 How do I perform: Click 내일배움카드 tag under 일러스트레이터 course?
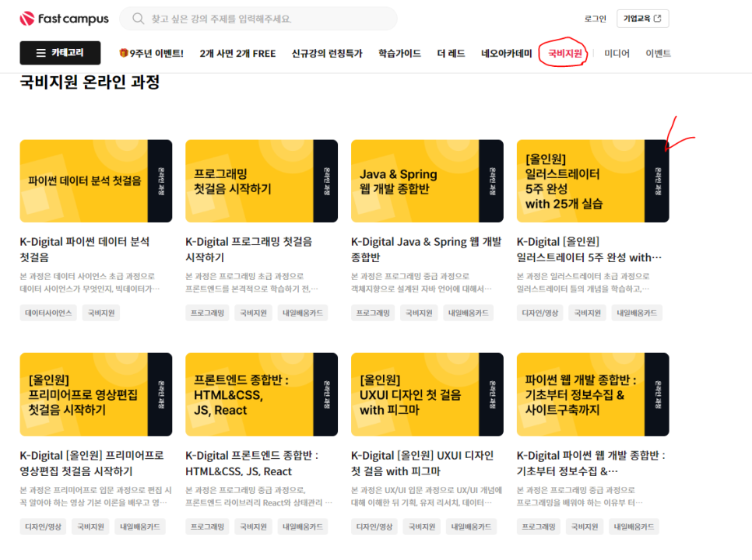tap(637, 313)
